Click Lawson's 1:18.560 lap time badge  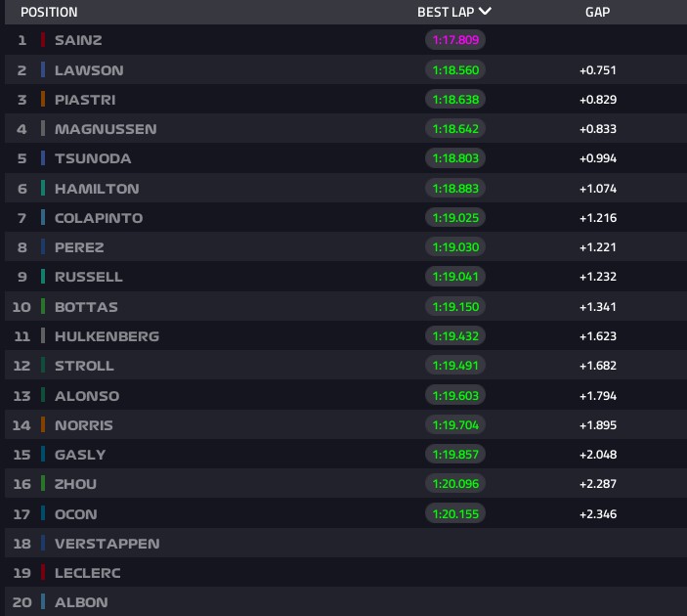455,70
